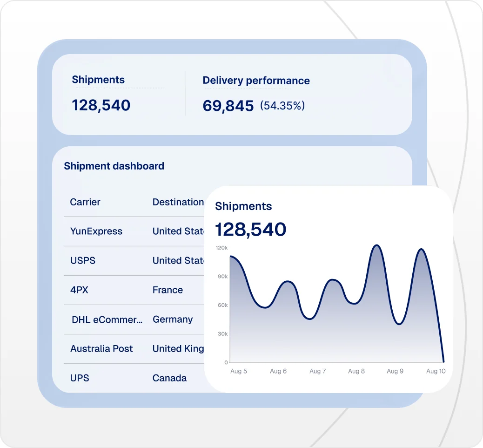Click the 60k y-axis label
Screen dimensions: 483x448
[222, 305]
